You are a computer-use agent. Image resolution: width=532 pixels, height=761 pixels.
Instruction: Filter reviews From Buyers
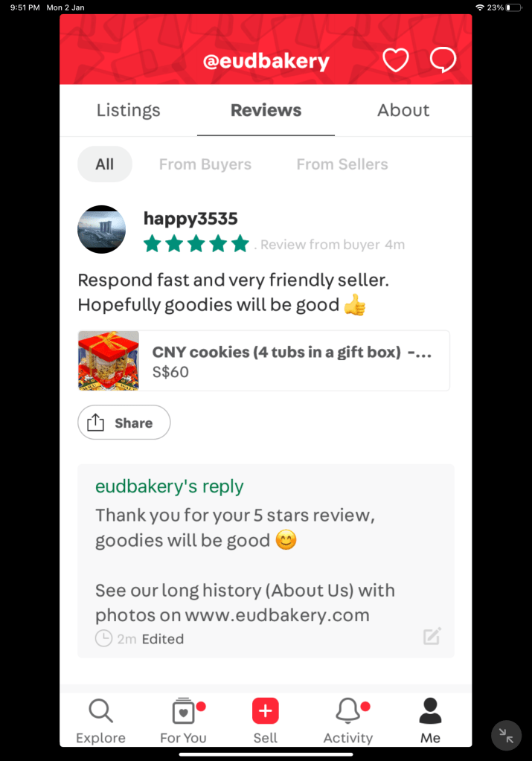[x=205, y=164]
